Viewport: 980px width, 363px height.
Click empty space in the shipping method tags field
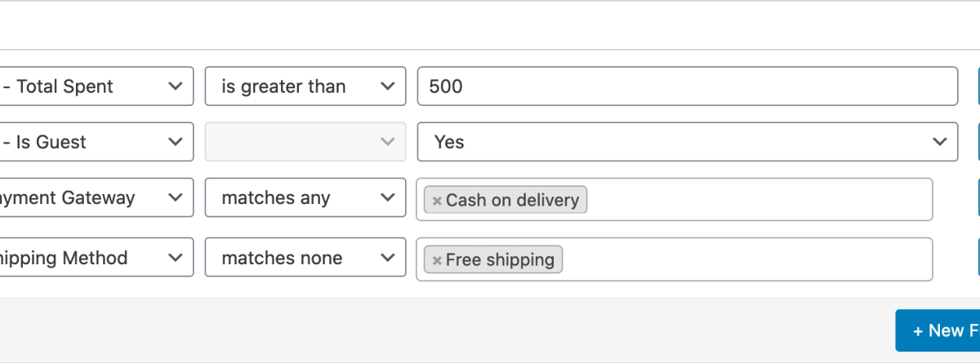coord(747,259)
